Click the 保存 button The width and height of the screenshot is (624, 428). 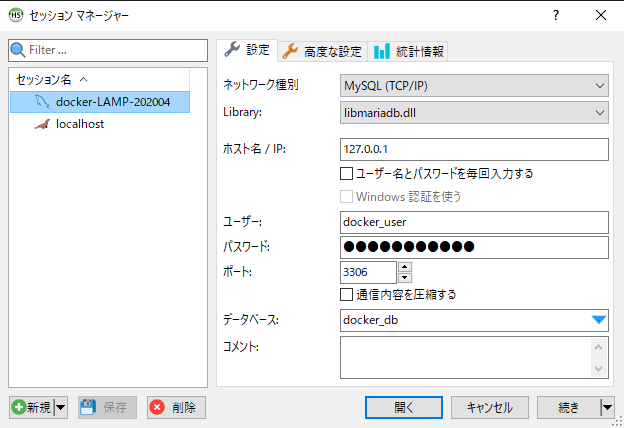point(107,407)
